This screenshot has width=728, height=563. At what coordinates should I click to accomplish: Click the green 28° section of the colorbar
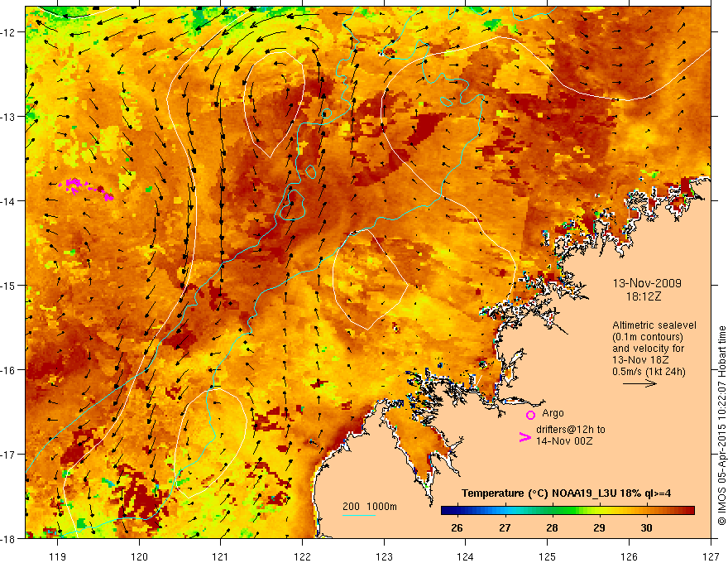tap(552, 511)
